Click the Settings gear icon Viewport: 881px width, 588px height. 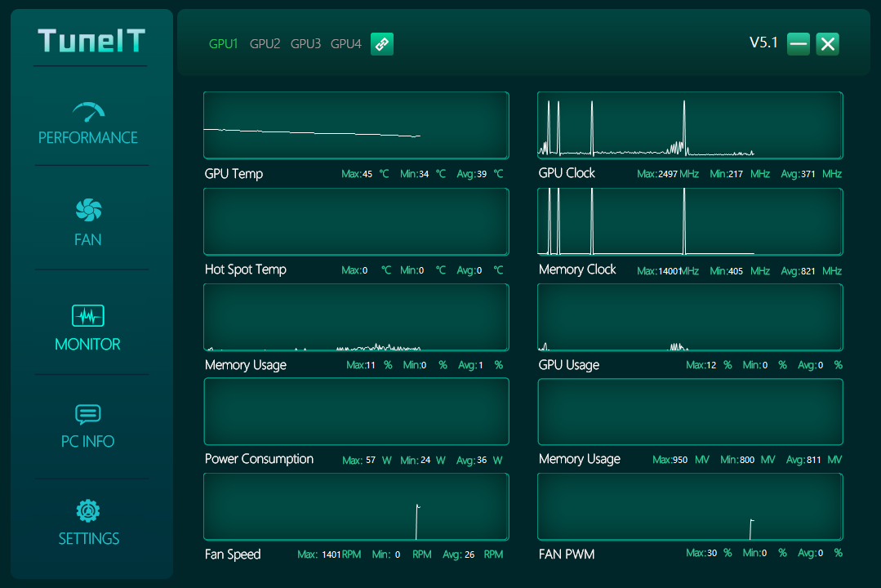tap(88, 511)
